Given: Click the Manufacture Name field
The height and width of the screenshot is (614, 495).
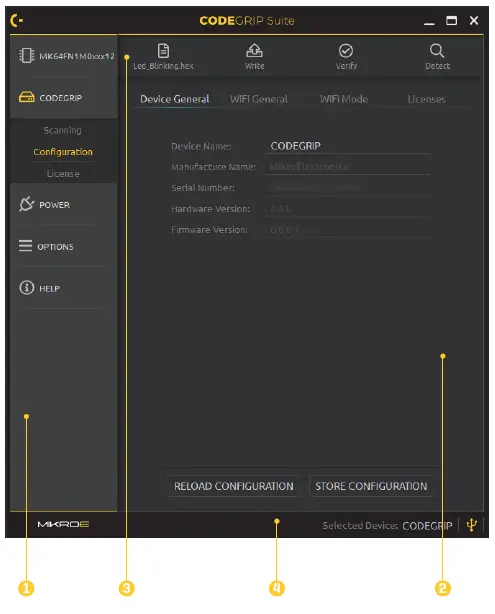Looking at the screenshot, I should point(348,167).
